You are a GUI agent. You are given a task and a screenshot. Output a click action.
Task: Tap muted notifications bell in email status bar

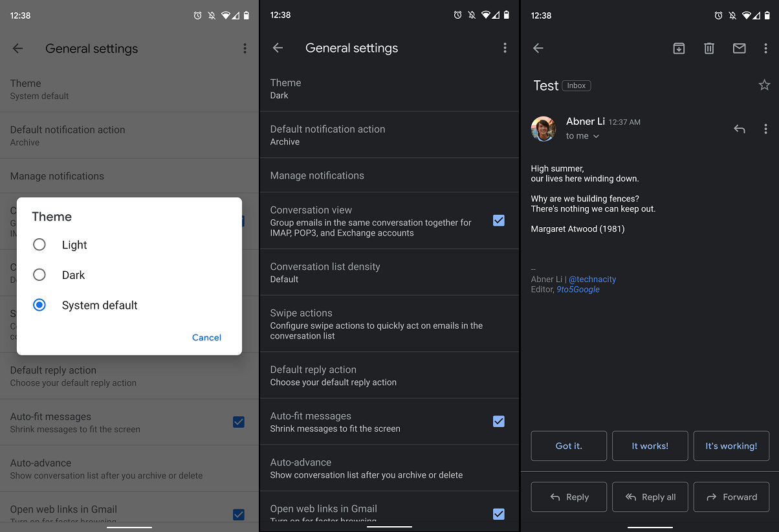(x=732, y=15)
